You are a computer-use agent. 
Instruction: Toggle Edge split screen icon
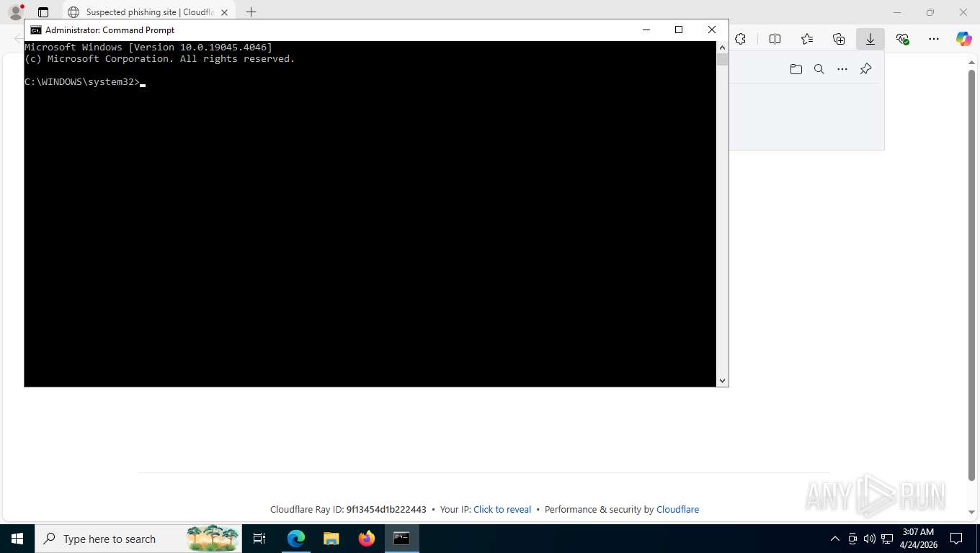[775, 39]
